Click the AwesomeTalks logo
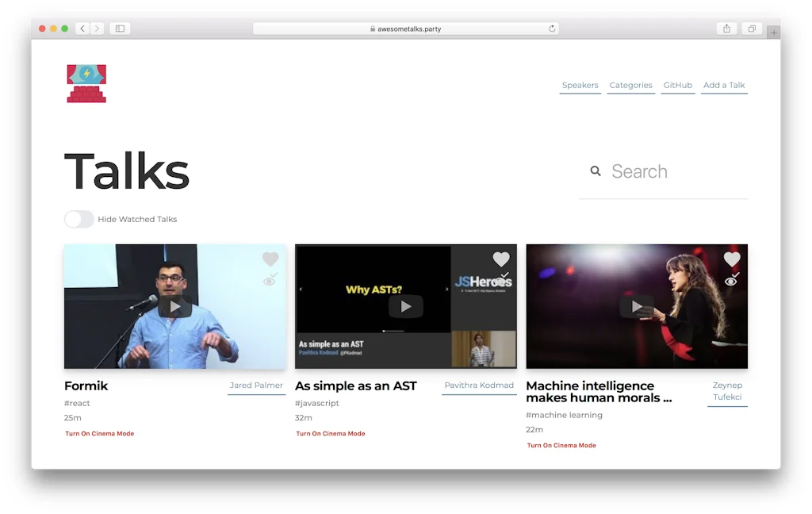The image size is (812, 514). click(x=86, y=81)
